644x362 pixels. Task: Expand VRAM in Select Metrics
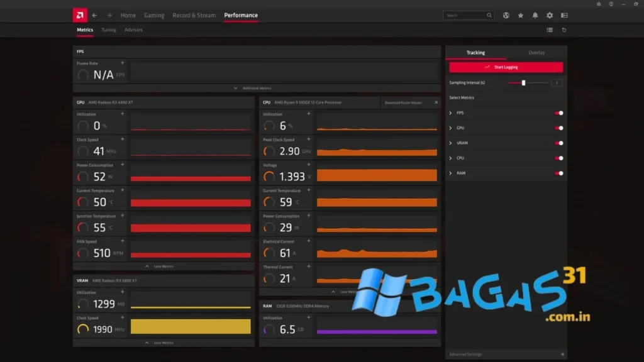click(450, 143)
